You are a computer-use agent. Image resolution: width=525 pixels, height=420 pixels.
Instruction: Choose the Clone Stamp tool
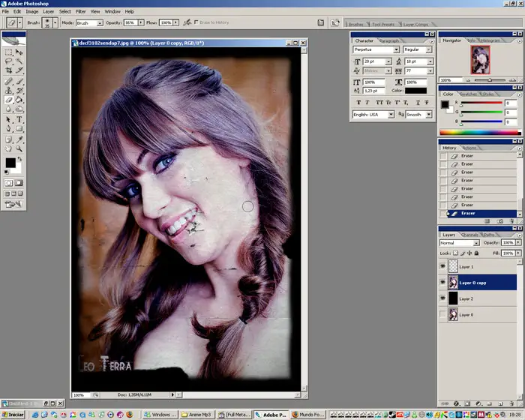(8, 90)
